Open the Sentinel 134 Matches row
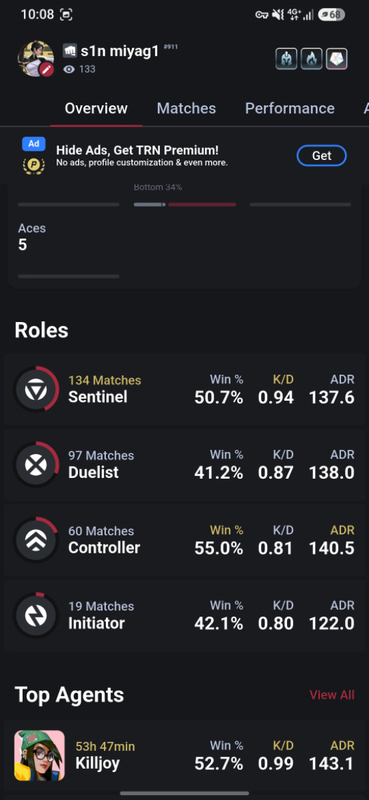 pos(184,390)
